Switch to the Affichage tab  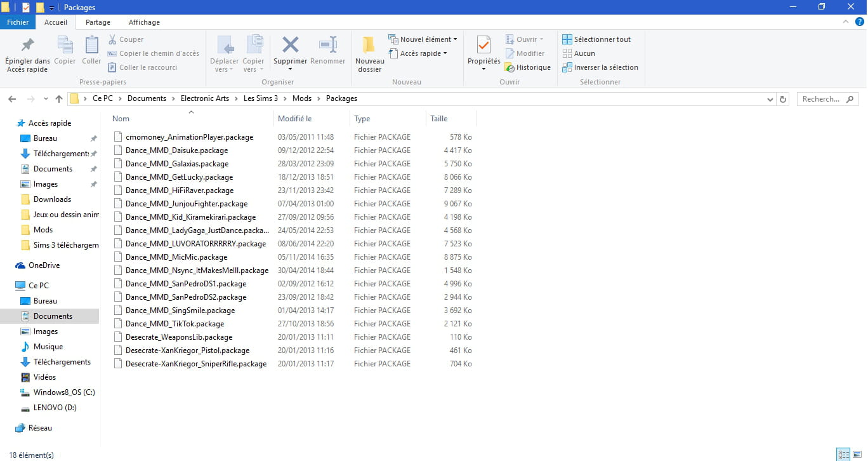144,22
